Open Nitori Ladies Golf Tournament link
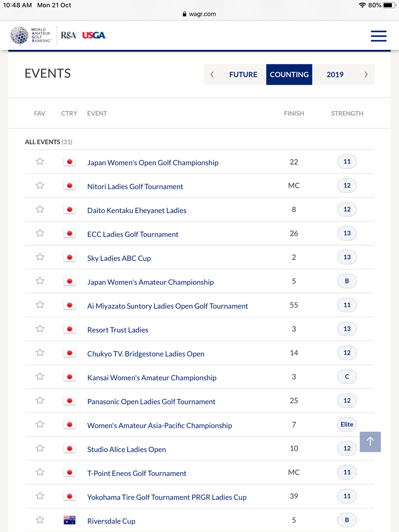The image size is (399, 532). tap(135, 187)
